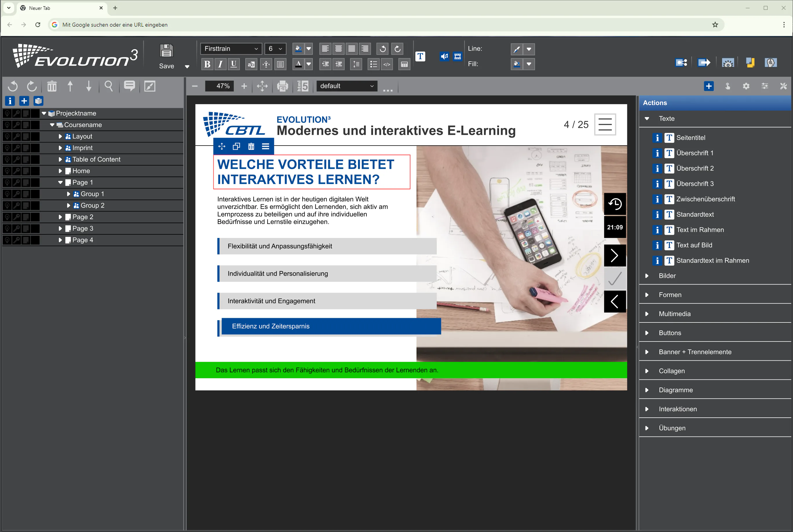Screen dimensions: 793x532
Task: Add the Seitentitel text element
Action: click(690, 138)
